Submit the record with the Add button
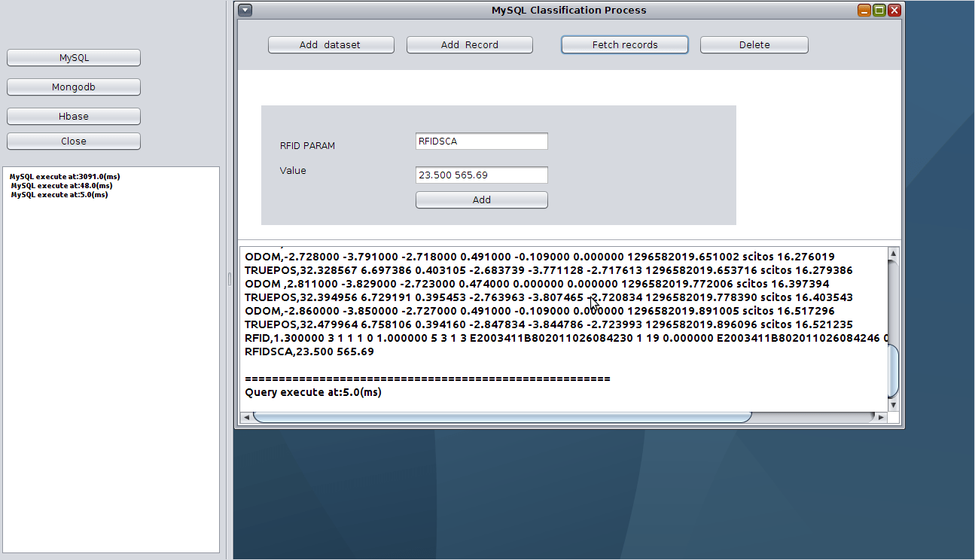Image resolution: width=975 pixels, height=560 pixels. pos(481,199)
